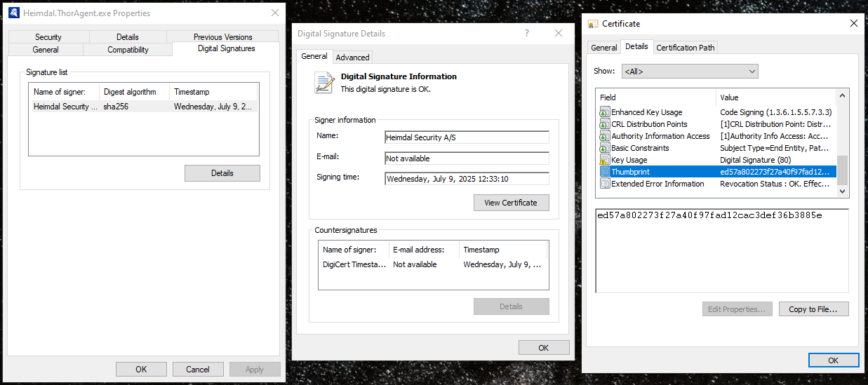Select the Digital Signatures tab

click(x=226, y=48)
